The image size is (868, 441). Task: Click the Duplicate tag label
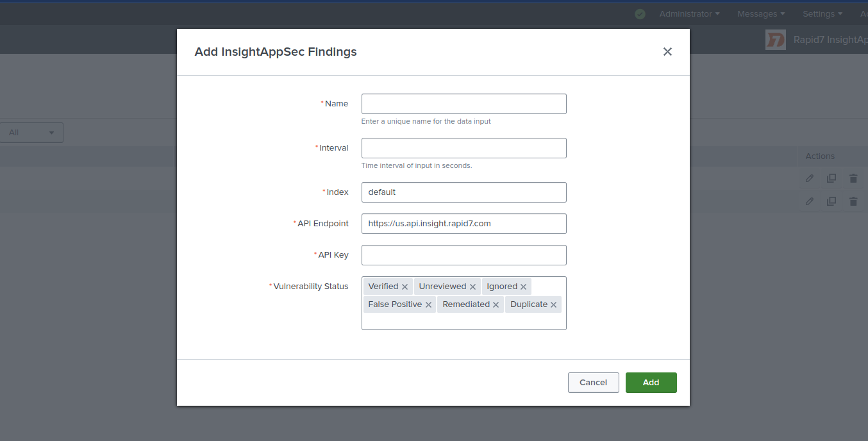(529, 304)
